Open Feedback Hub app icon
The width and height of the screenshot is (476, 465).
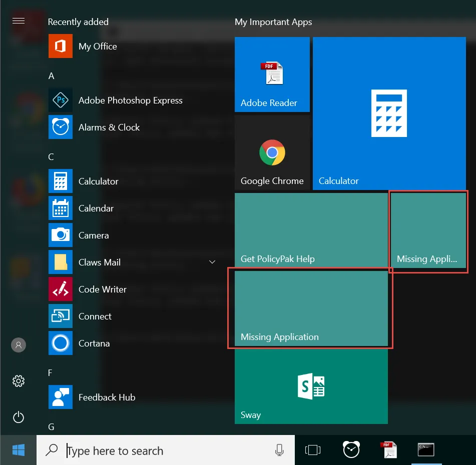[x=61, y=397]
